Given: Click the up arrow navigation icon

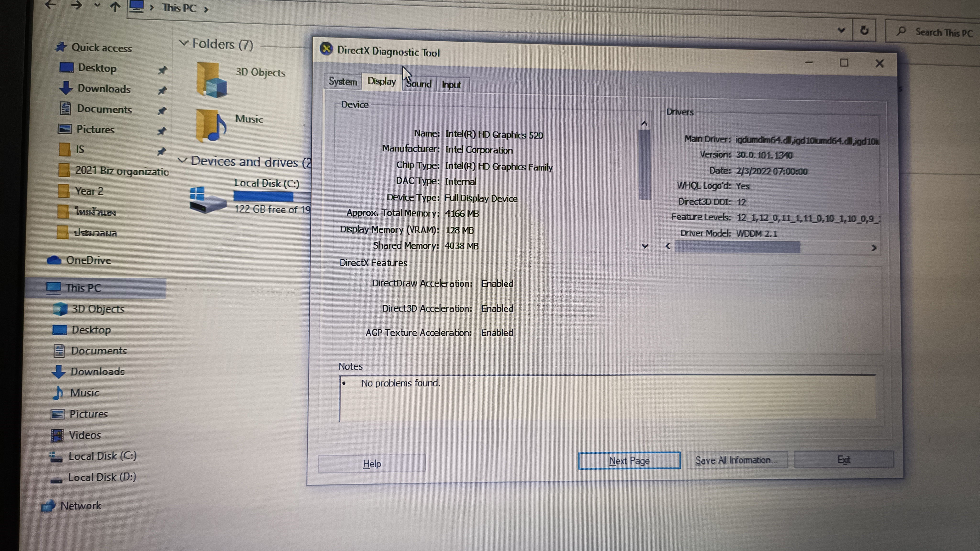Looking at the screenshot, I should click(115, 6).
